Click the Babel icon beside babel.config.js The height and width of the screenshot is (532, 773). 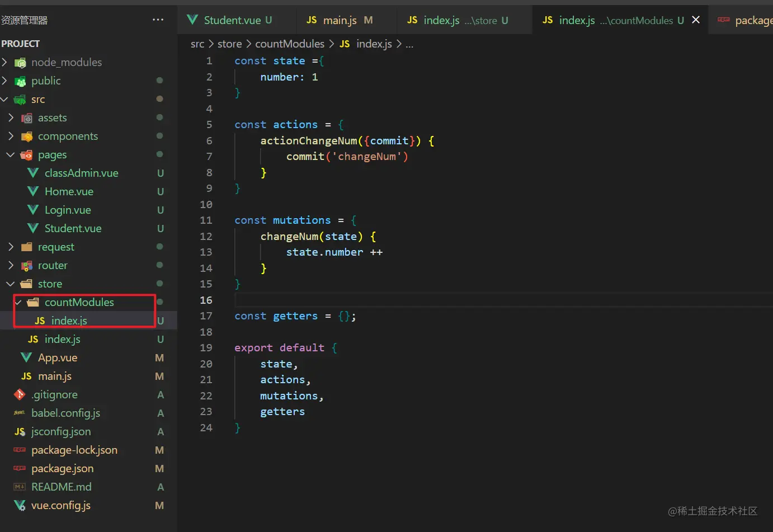tap(20, 413)
